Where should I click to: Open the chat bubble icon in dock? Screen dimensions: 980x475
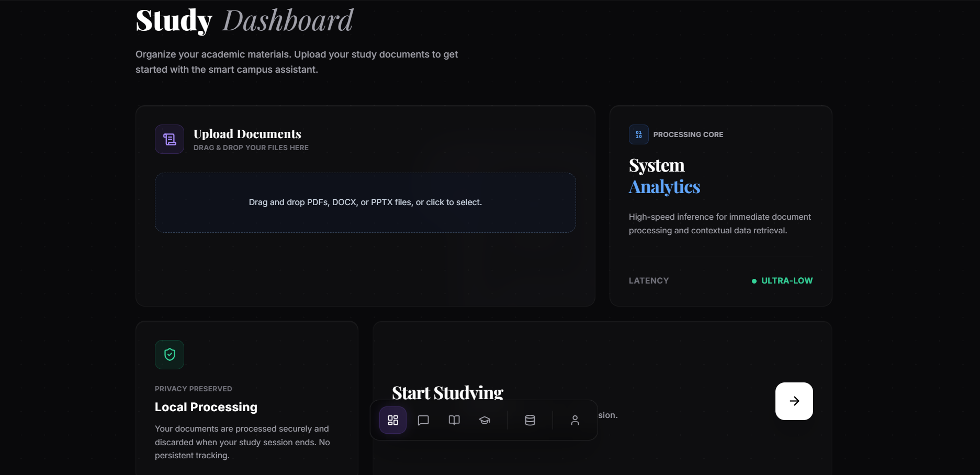click(423, 420)
